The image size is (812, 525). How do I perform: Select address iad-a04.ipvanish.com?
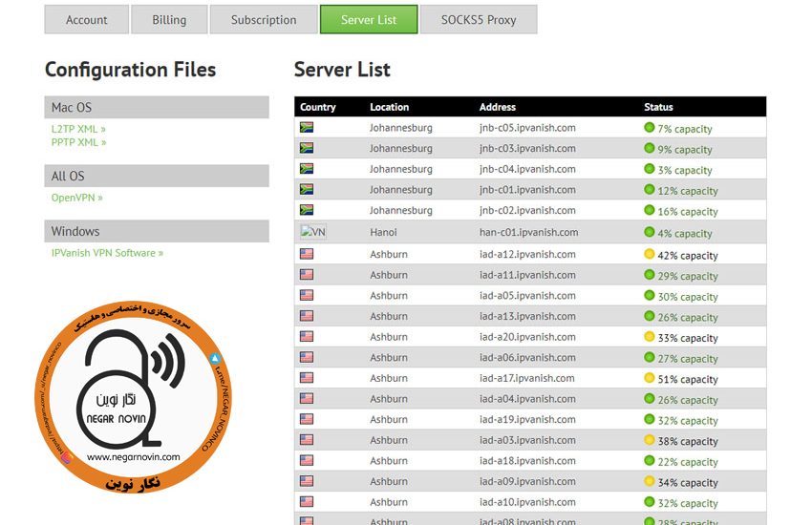(527, 399)
